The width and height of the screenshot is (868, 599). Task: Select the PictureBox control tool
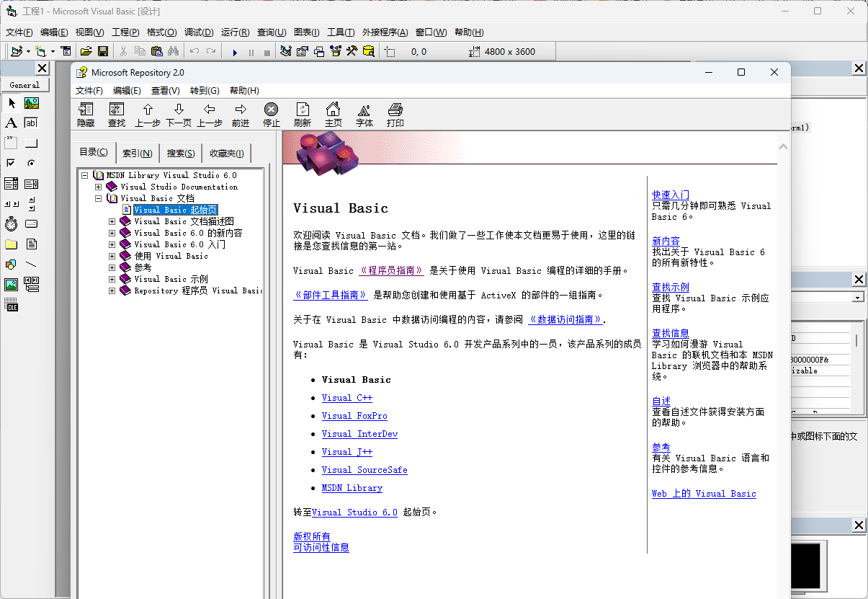point(31,103)
